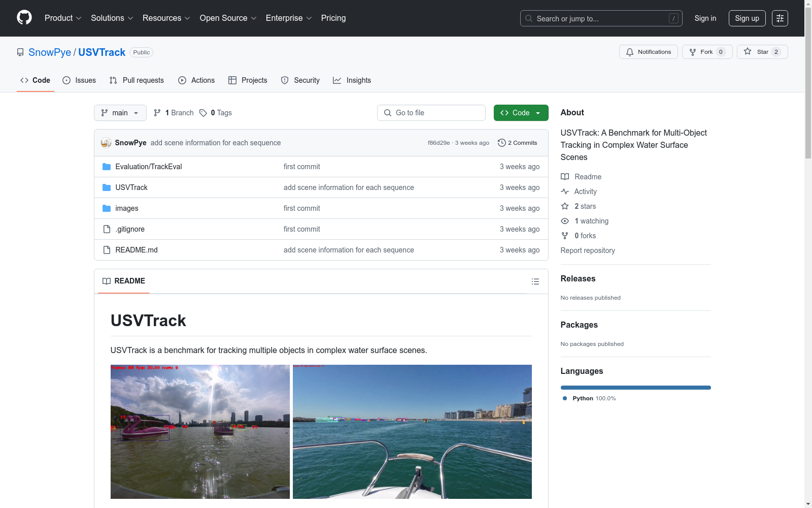View the 1 watching list
This screenshot has height=508, width=812.
pyautogui.click(x=585, y=221)
